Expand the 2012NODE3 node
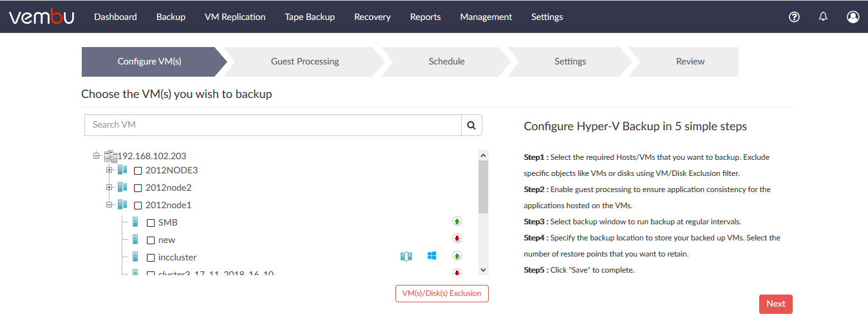This screenshot has width=868, height=330. click(x=109, y=170)
